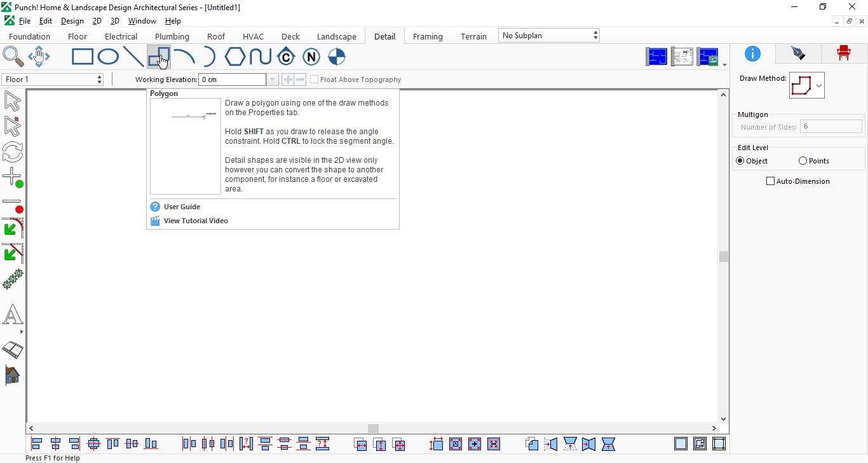Select the diagonal Line drawing tool

133,57
